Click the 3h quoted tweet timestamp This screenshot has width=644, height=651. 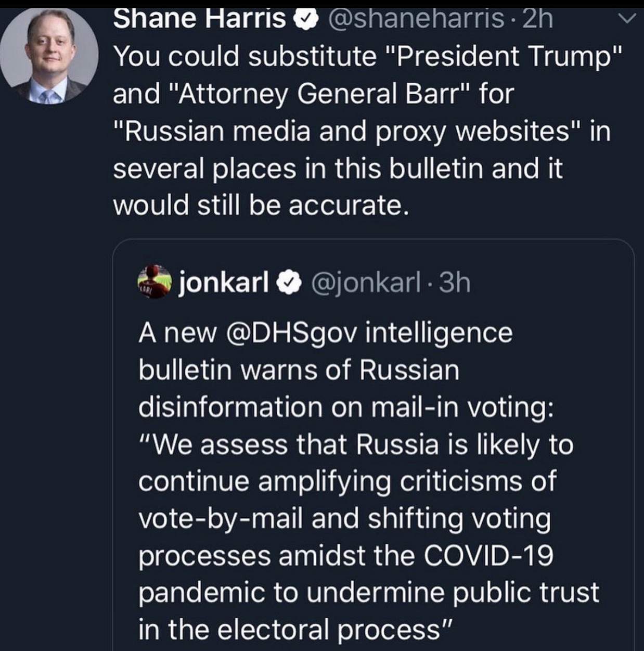455,283
